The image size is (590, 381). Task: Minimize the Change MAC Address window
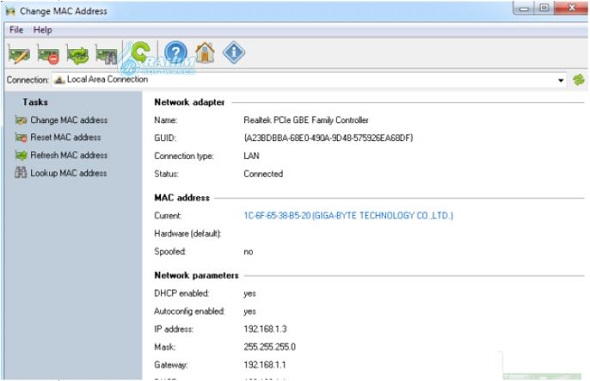[523, 8]
